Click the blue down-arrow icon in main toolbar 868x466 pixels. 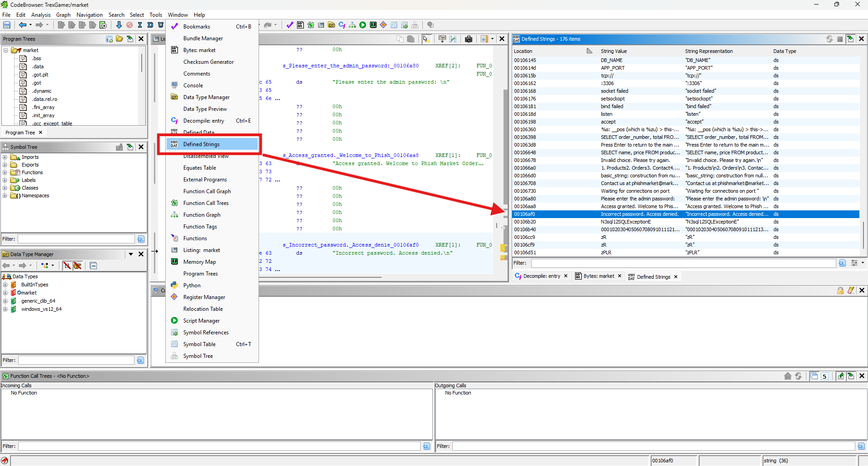[x=119, y=25]
